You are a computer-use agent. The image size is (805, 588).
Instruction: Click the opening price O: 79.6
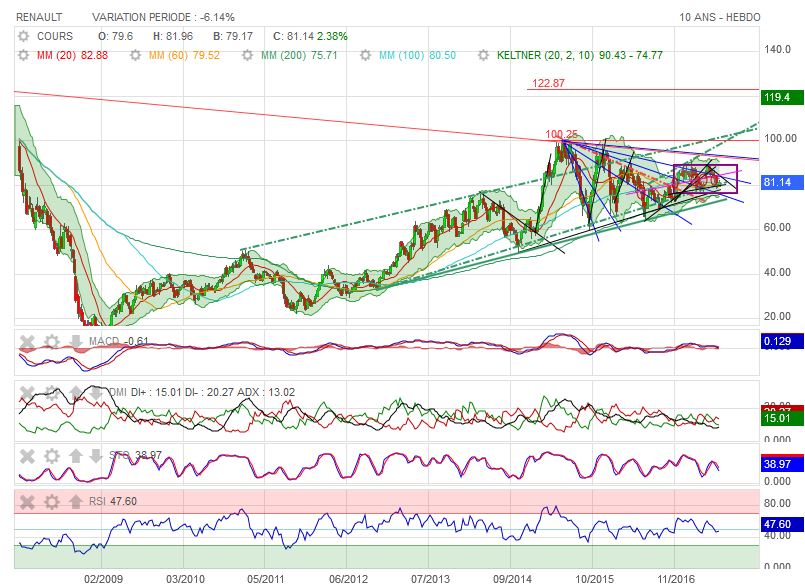[116, 36]
